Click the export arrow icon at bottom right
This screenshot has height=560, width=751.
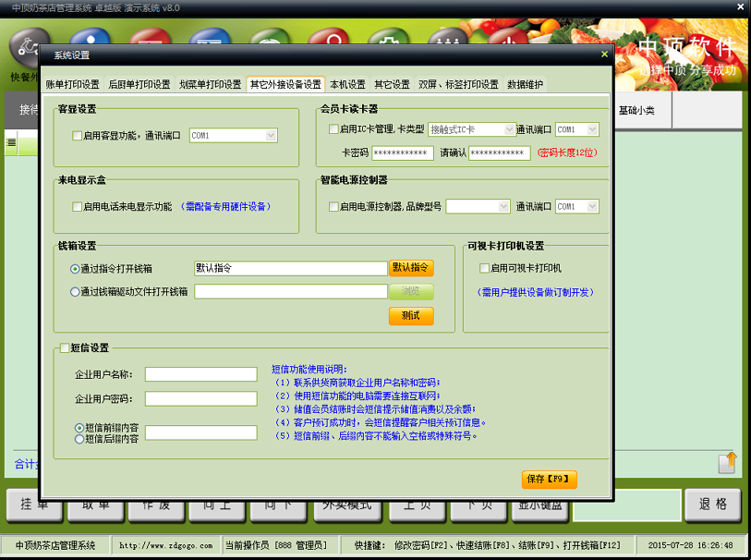pos(727,463)
